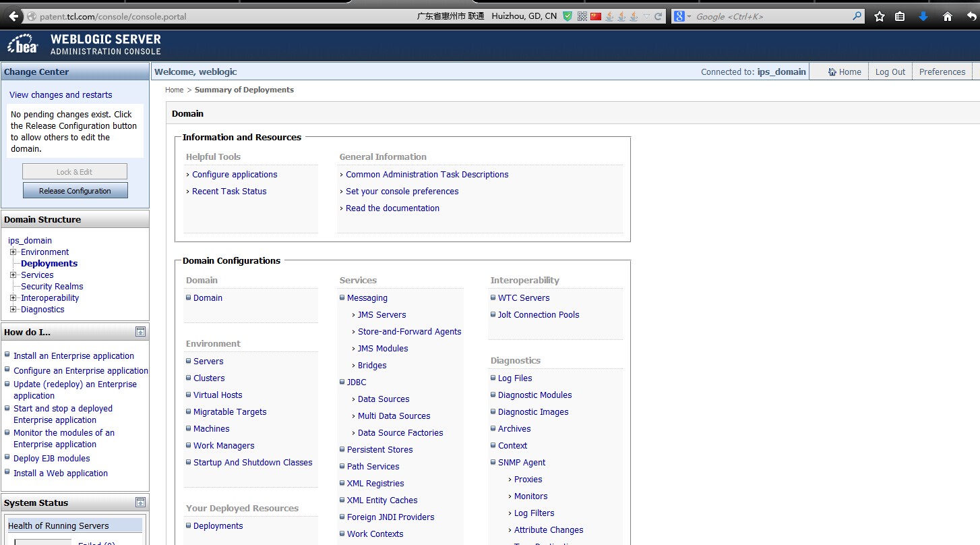
Task: Open WTC Servers under Interoperability
Action: coord(524,298)
